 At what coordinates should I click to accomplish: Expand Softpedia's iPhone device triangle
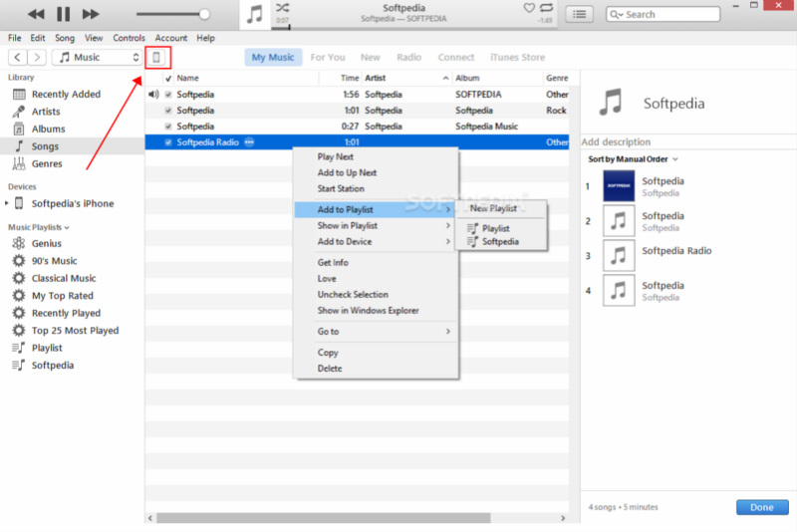coord(7,203)
